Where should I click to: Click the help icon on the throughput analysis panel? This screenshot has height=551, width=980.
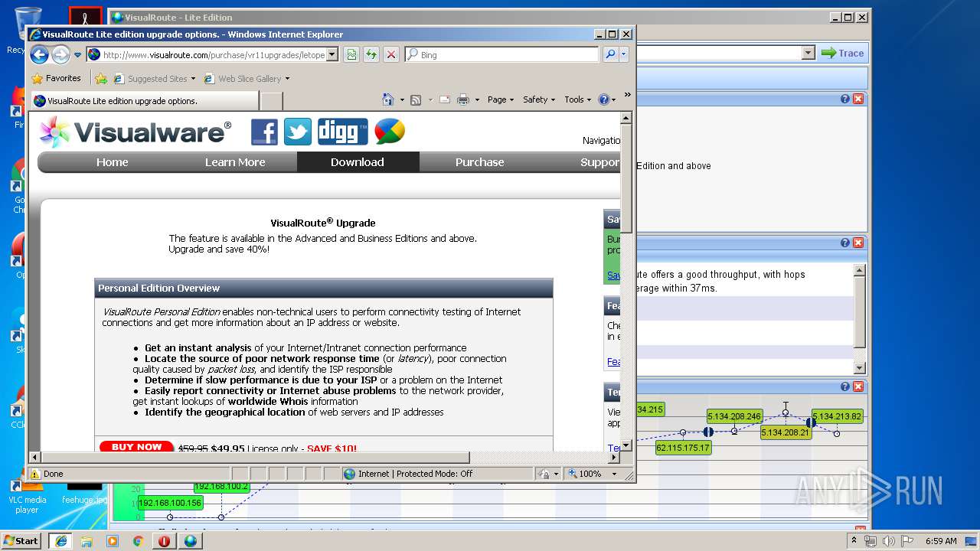coord(845,243)
